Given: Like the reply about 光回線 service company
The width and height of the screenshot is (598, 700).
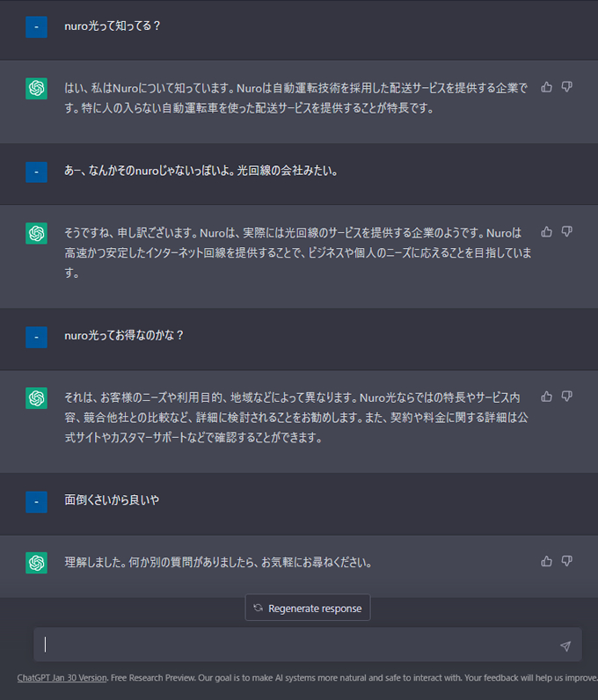Looking at the screenshot, I should coord(546,231).
